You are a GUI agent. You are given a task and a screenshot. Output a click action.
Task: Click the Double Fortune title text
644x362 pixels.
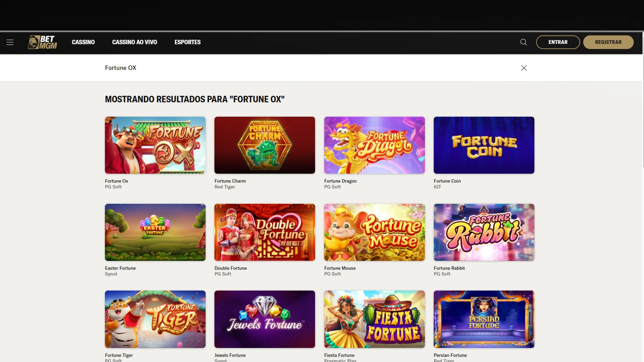point(230,268)
